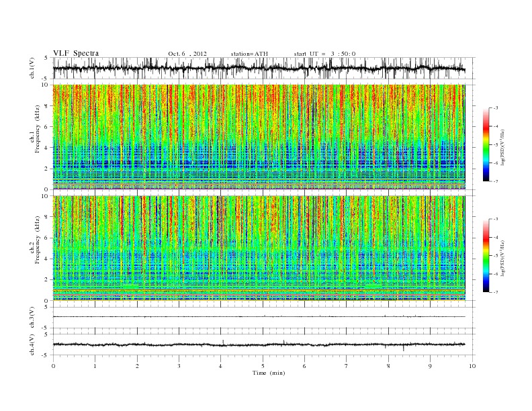Click the "10" minute tick label on time axis

pyautogui.click(x=472, y=366)
